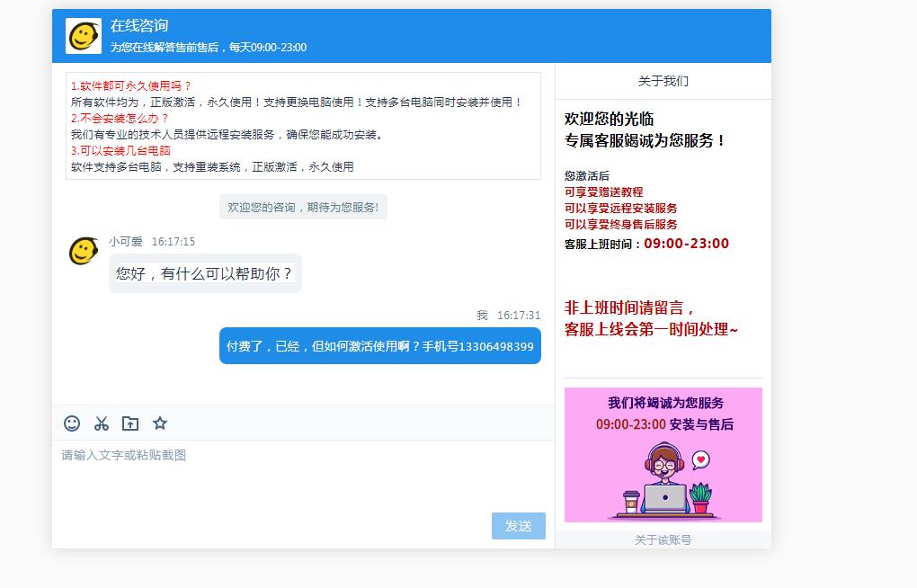Click the 在线咨询 header title
Image resolution: width=917 pixels, height=588 pixels.
(139, 26)
